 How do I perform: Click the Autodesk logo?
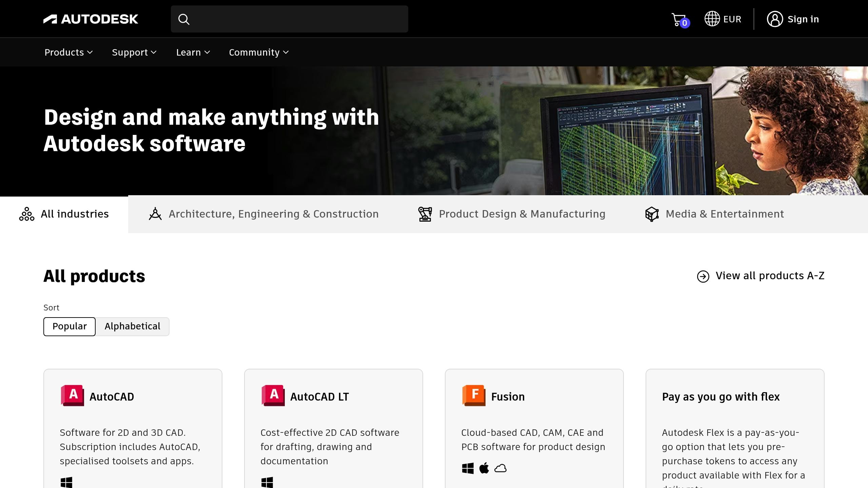point(91,19)
